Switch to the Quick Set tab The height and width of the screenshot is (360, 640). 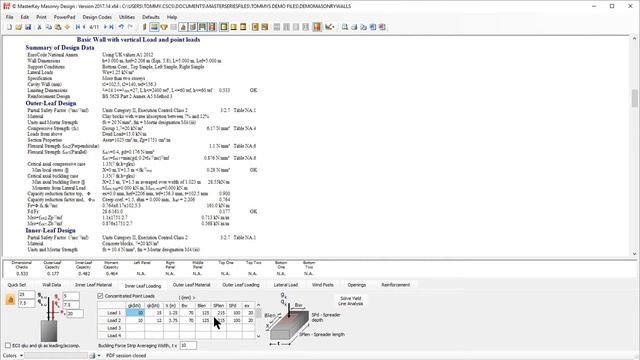click(17, 285)
